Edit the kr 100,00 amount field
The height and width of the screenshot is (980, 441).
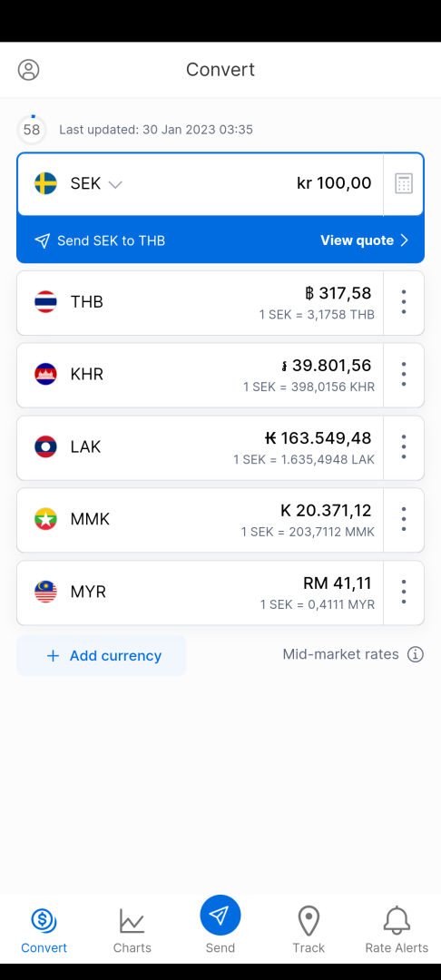pos(334,183)
